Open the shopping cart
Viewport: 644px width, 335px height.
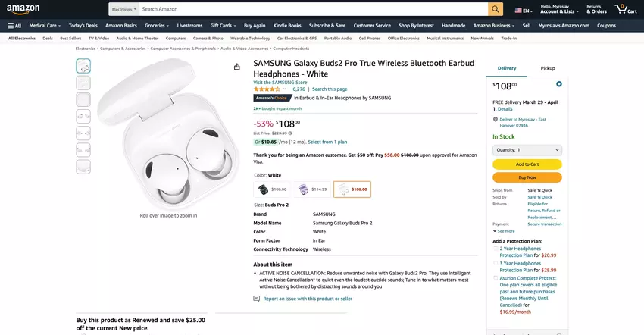coord(621,9)
